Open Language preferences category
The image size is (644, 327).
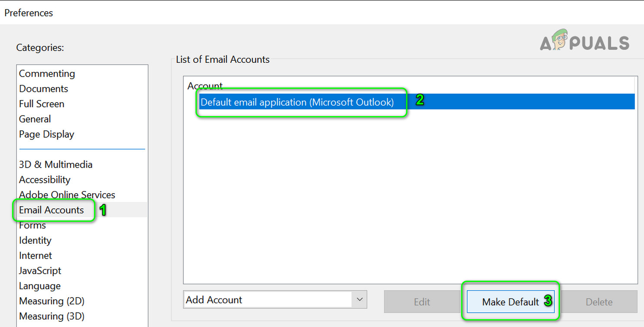coord(40,286)
